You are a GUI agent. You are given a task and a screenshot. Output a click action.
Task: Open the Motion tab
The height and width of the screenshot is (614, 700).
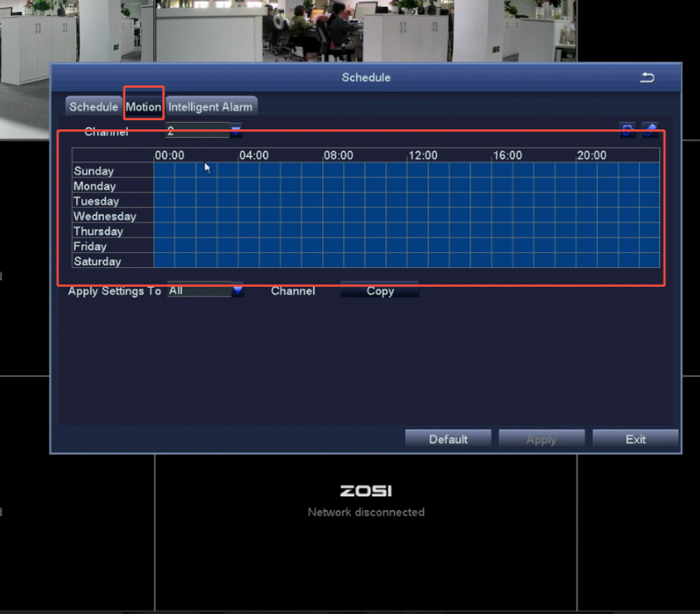tap(143, 107)
